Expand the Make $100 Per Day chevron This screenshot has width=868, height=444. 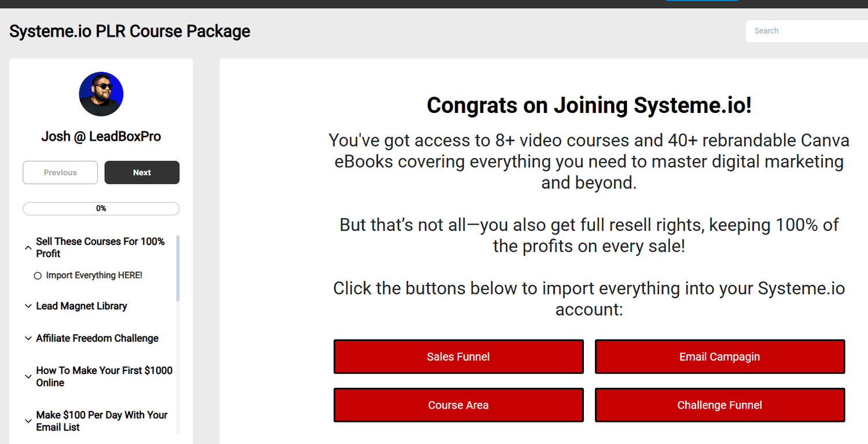point(28,421)
